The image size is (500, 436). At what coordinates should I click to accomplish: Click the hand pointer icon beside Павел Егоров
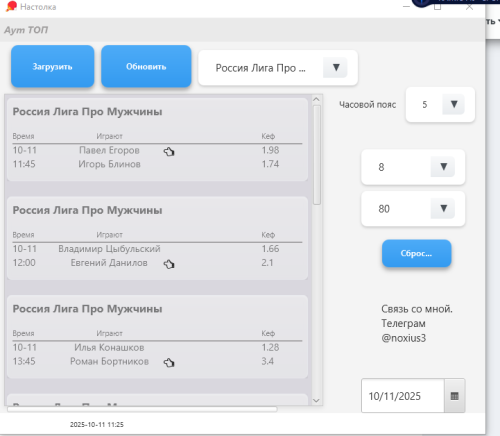(x=169, y=152)
